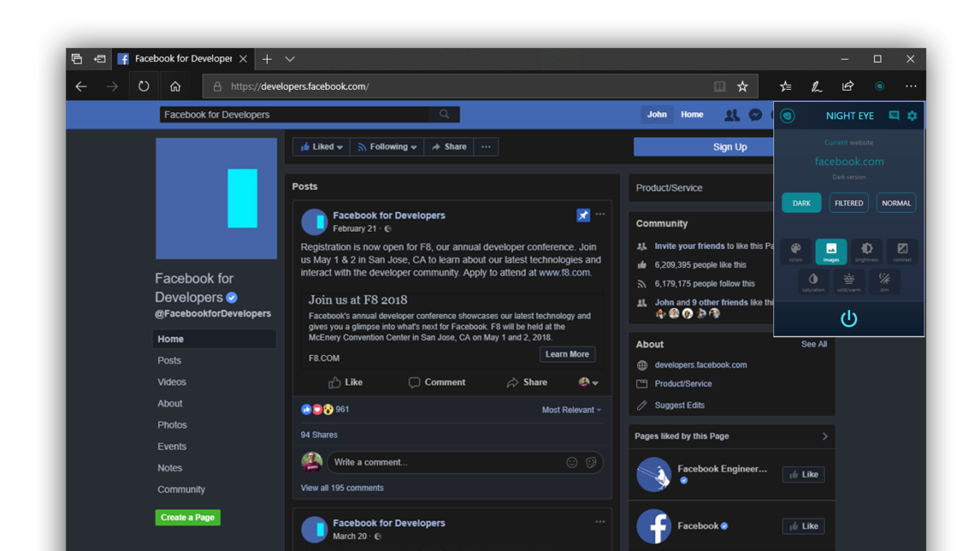Select the FILTERED mode in Night Eye

coord(849,202)
